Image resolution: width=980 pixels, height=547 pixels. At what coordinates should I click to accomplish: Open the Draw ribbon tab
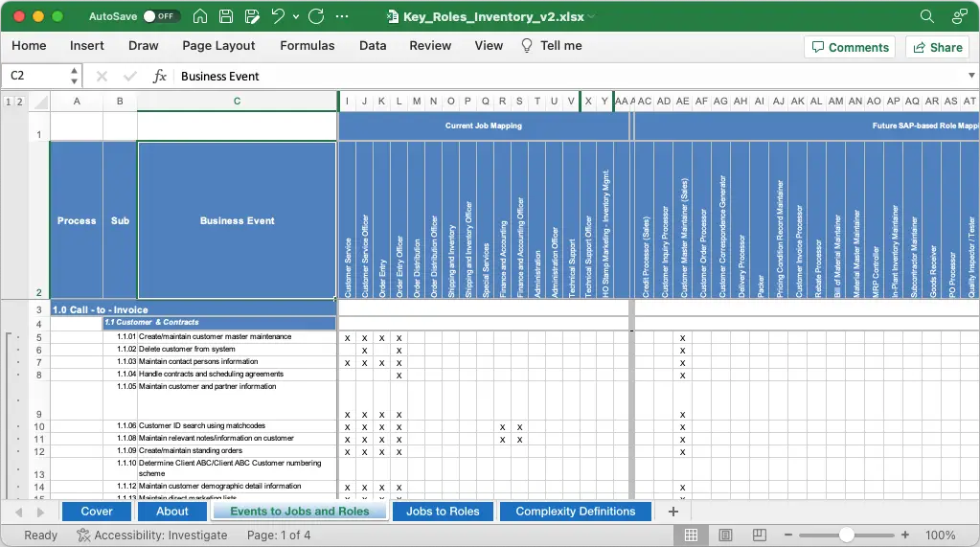[x=143, y=46]
